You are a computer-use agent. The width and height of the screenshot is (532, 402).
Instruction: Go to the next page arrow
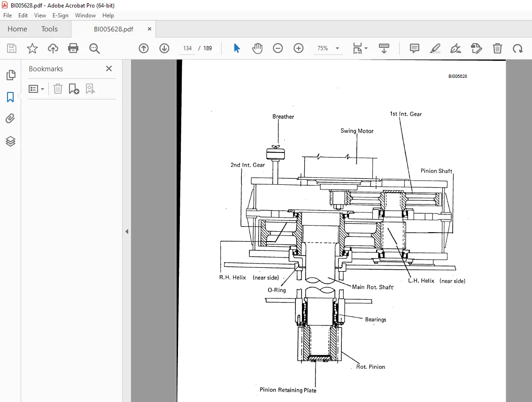point(164,48)
